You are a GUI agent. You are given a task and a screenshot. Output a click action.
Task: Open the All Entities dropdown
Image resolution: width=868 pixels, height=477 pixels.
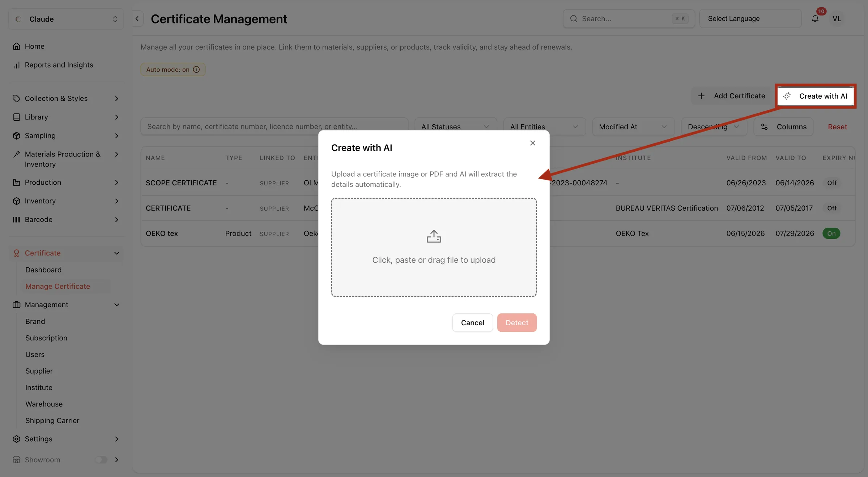tap(544, 127)
